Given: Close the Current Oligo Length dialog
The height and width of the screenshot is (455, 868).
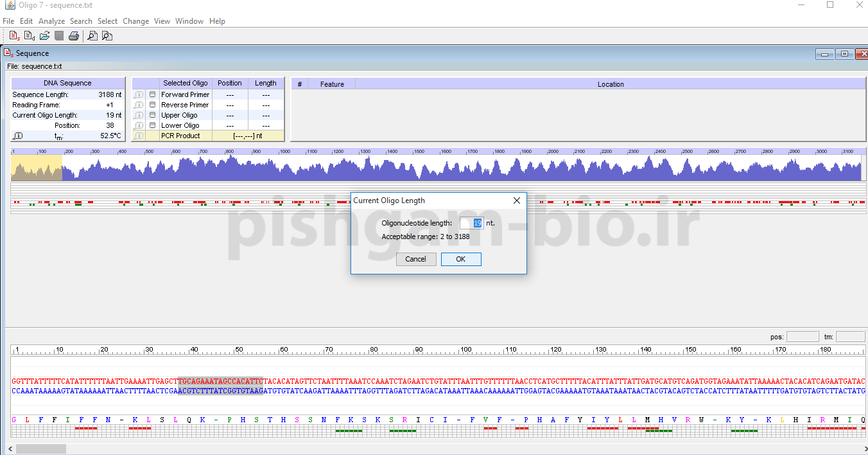Looking at the screenshot, I should pos(517,201).
